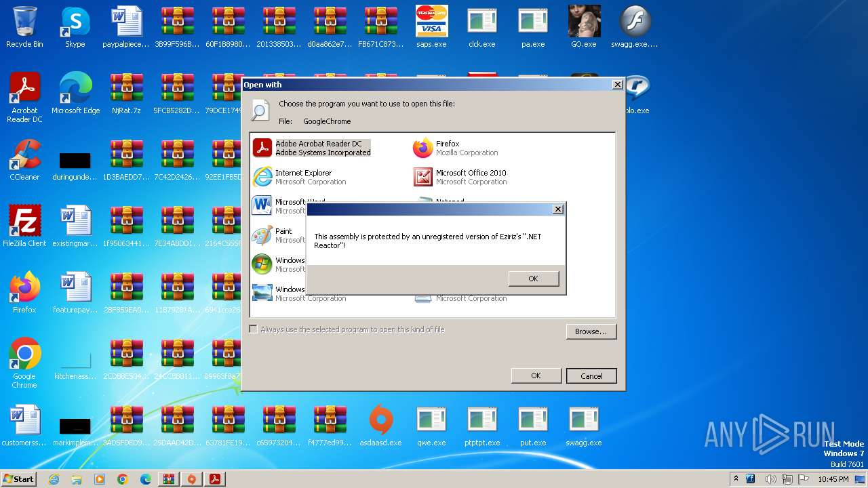Click the Browse... button

tap(591, 331)
